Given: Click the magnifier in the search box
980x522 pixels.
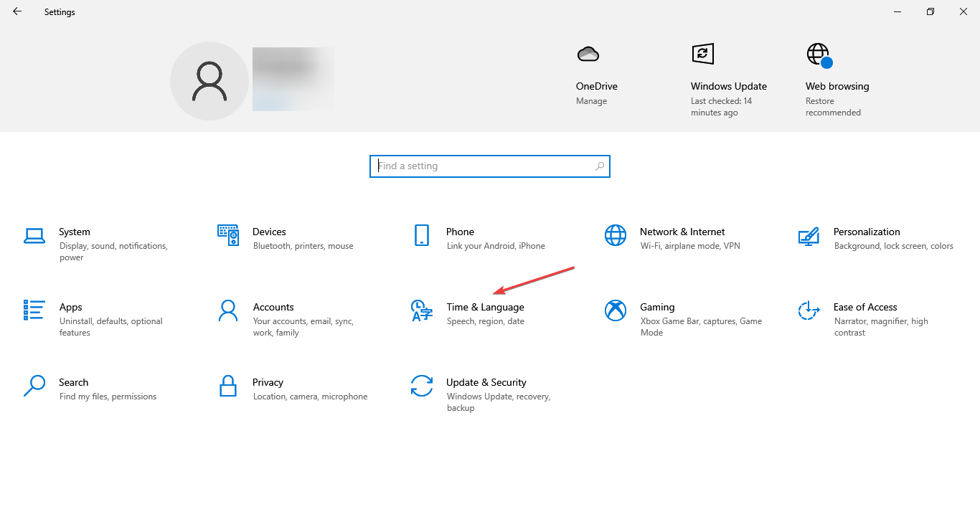Looking at the screenshot, I should [x=600, y=166].
